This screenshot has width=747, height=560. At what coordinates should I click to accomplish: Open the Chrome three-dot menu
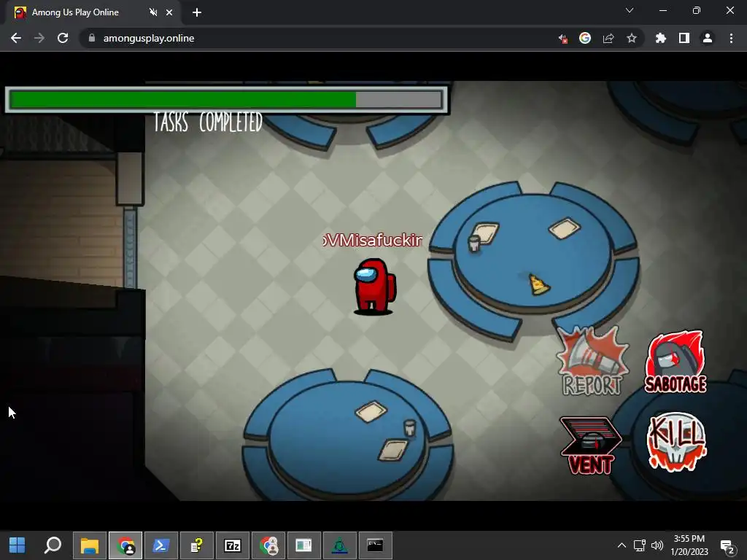[x=731, y=38]
